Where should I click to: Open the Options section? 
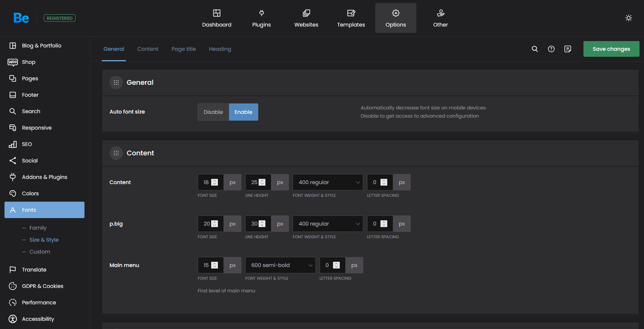tap(396, 18)
